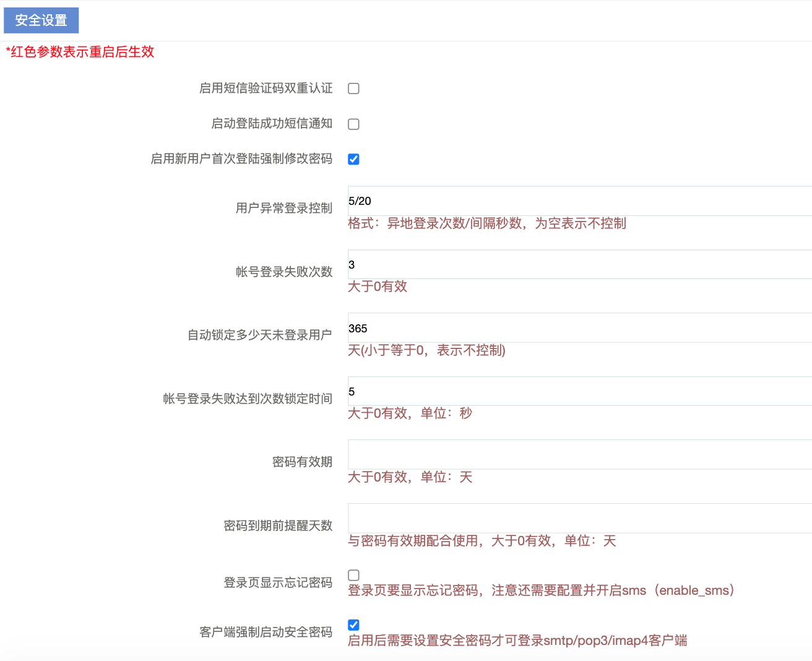Uncheck 启用新用户首次登陆强制修改密码 checkbox

(x=353, y=159)
